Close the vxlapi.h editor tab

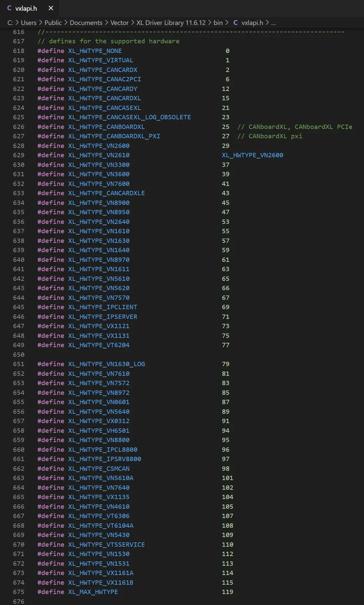coord(51,8)
